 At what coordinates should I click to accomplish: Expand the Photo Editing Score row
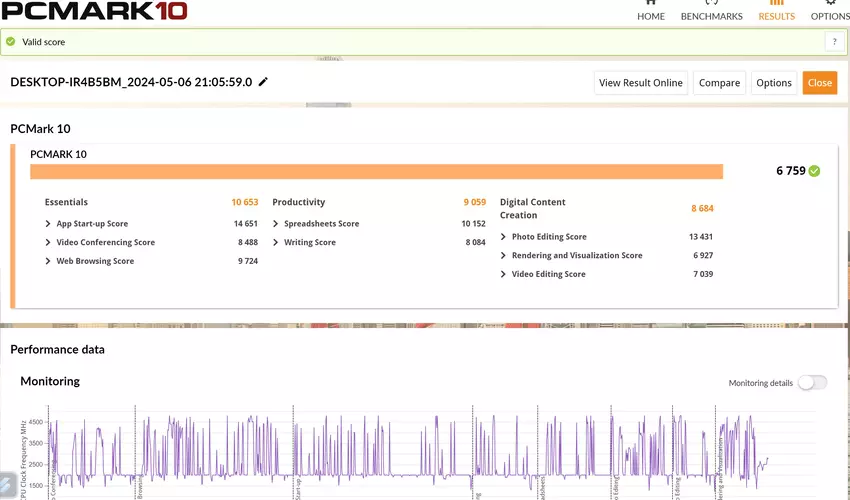tap(503, 237)
